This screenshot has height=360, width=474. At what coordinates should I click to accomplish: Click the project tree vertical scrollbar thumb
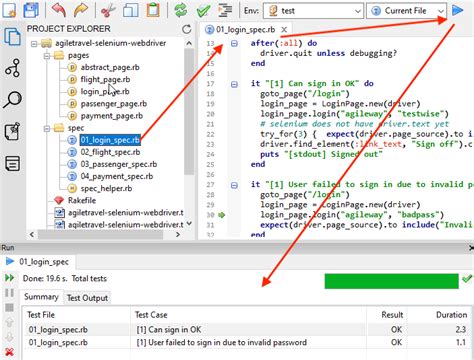(189, 112)
